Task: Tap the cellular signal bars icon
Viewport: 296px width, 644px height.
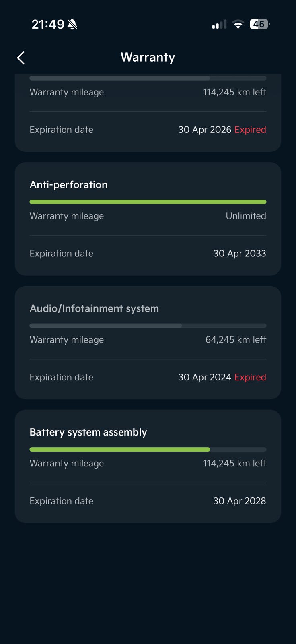Action: 219,25
